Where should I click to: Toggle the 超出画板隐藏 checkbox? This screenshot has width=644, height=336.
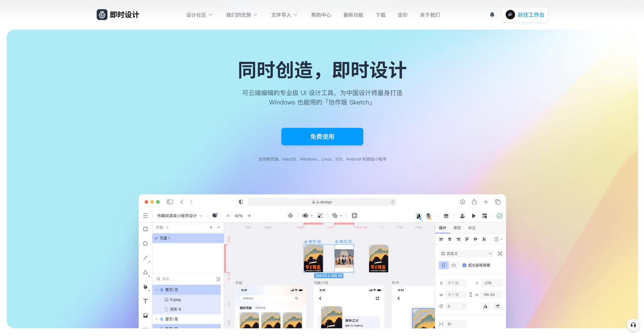(x=464, y=265)
